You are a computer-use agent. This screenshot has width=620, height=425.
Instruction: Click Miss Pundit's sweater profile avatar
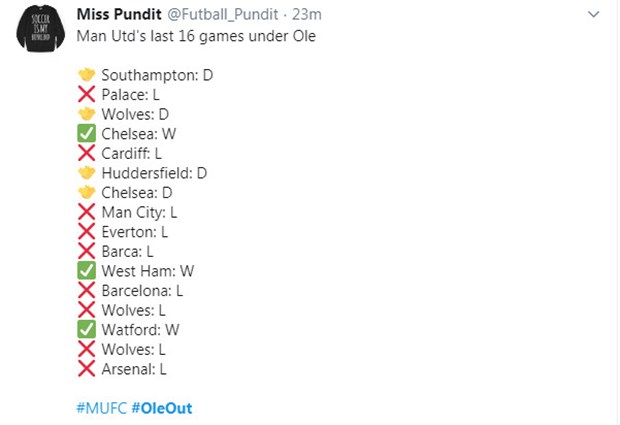click(x=40, y=28)
